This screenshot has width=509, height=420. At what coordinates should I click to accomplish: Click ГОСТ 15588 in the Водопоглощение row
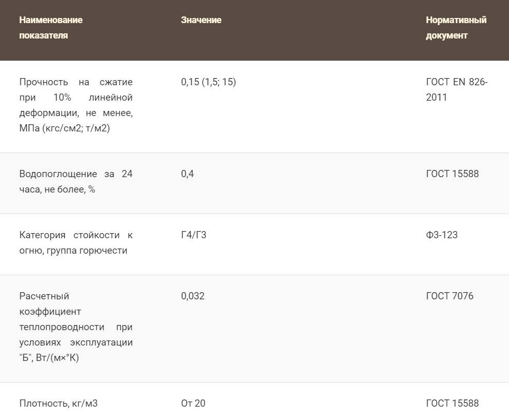[x=452, y=174]
